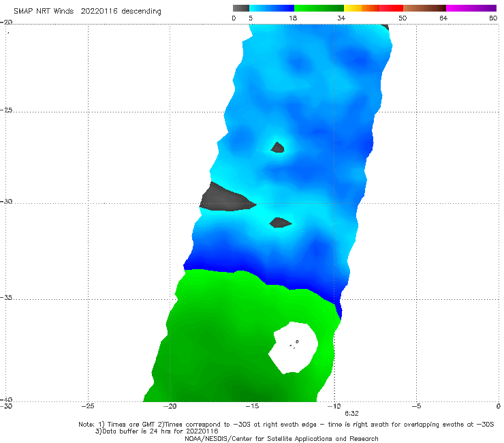
Task: Click the small gray patch near -31 latitude
Action: pos(280,223)
